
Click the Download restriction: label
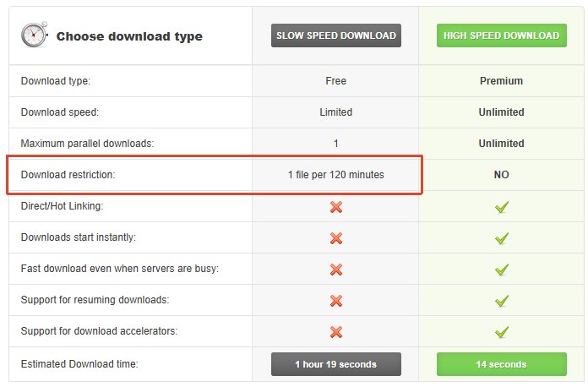[x=68, y=175]
